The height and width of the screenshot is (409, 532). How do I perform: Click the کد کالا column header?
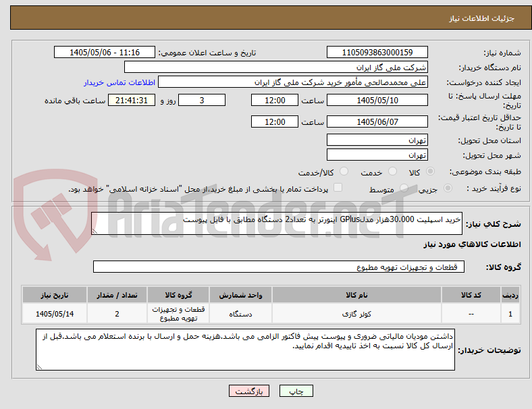click(x=471, y=295)
